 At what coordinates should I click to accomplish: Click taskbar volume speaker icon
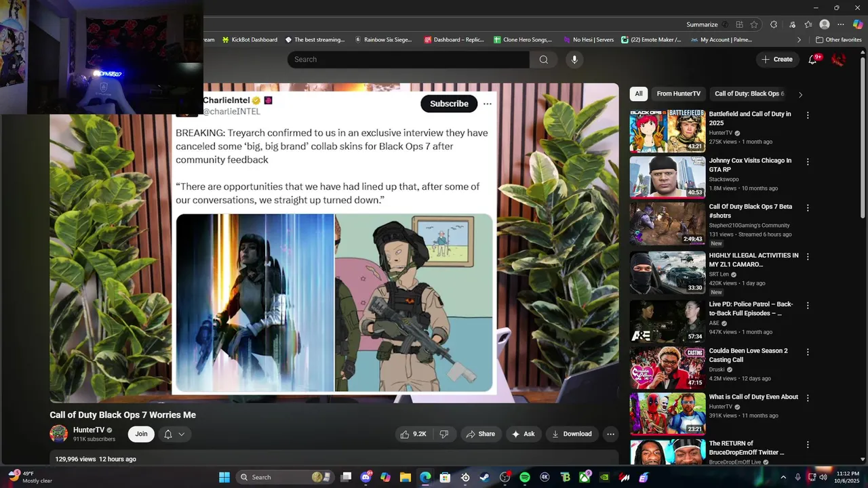(823, 477)
